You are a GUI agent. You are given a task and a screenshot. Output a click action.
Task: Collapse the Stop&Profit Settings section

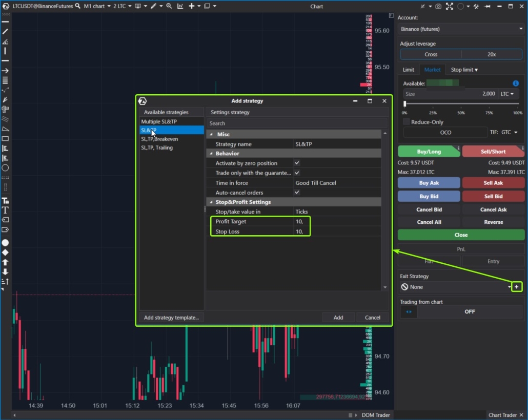211,202
